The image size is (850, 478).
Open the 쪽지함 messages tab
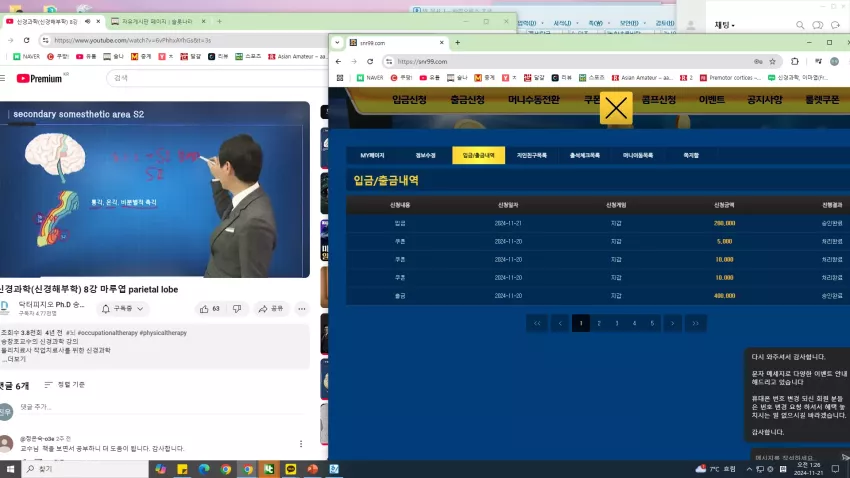(x=691, y=156)
